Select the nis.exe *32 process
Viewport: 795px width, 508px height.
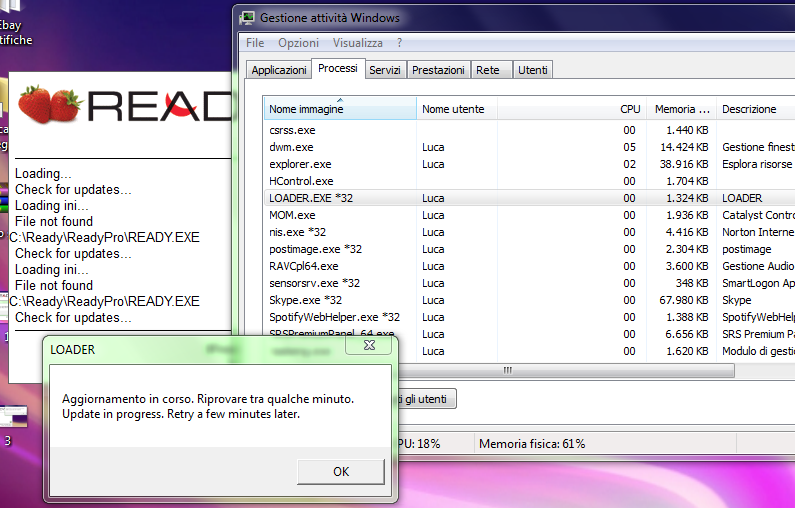click(x=529, y=232)
